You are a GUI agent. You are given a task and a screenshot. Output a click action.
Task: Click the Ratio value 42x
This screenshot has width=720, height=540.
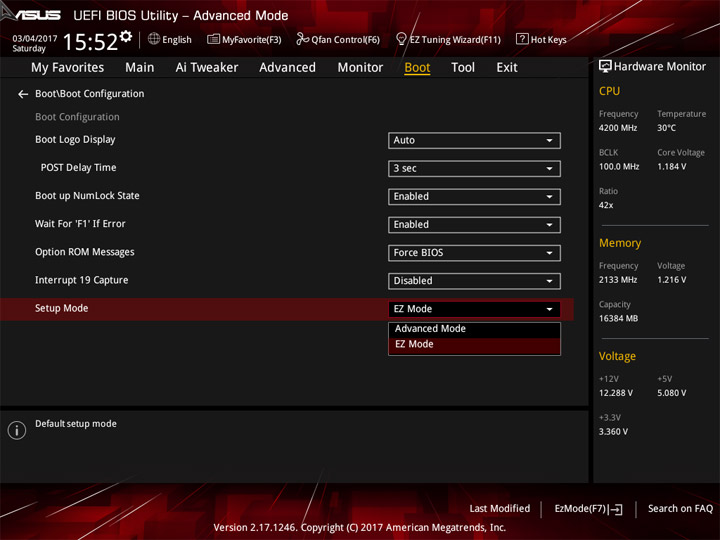click(x=606, y=205)
